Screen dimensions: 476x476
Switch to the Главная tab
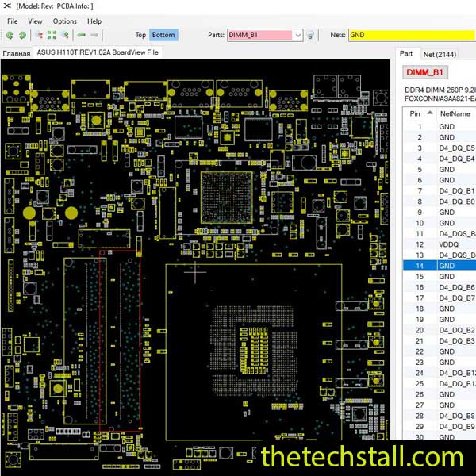tap(17, 53)
